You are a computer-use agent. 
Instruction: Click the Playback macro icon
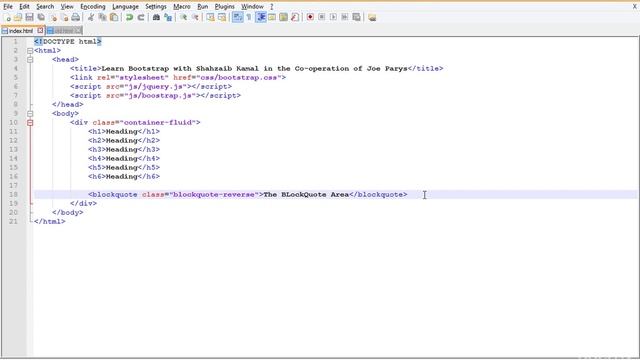[x=333, y=17]
